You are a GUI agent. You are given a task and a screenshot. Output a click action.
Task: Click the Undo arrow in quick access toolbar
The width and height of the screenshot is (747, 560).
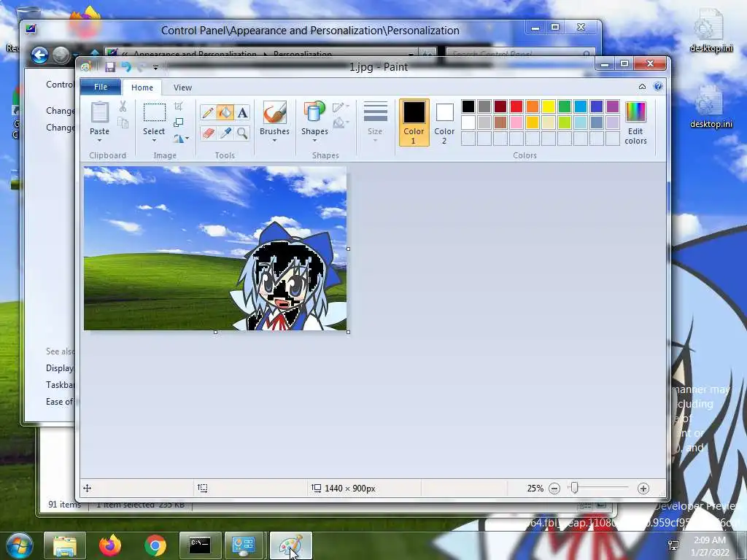click(x=125, y=67)
